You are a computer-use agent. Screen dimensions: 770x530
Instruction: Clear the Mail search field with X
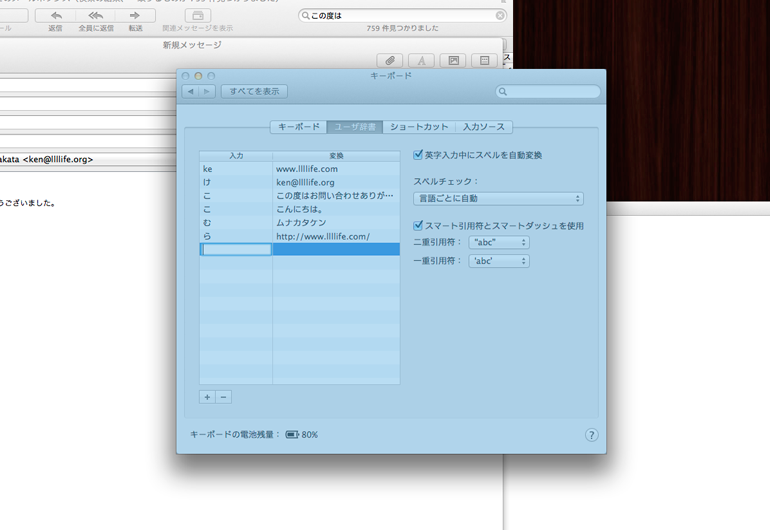[x=500, y=16]
